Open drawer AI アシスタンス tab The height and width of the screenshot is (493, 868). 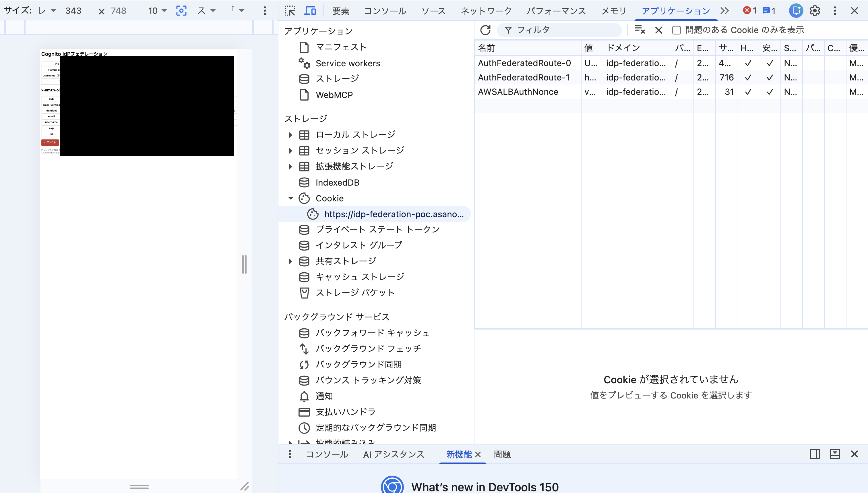point(394,455)
